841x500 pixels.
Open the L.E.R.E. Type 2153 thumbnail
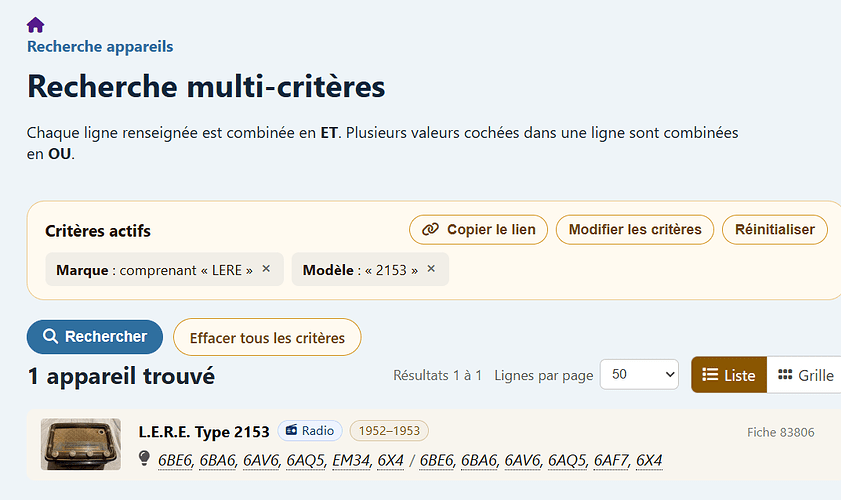pyautogui.click(x=81, y=444)
